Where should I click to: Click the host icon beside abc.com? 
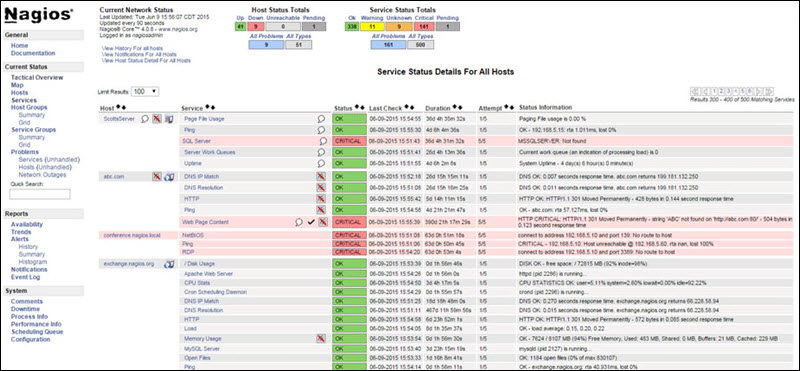(x=169, y=177)
